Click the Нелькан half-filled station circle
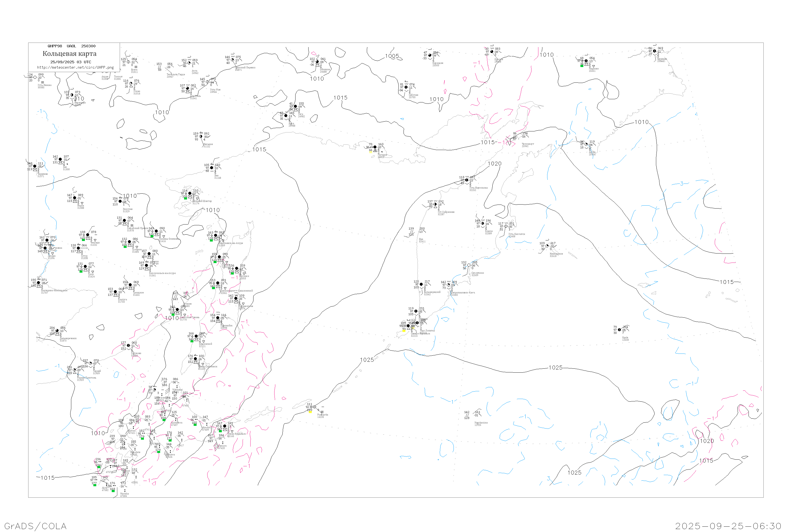The height and width of the screenshot is (532, 798). [201, 136]
